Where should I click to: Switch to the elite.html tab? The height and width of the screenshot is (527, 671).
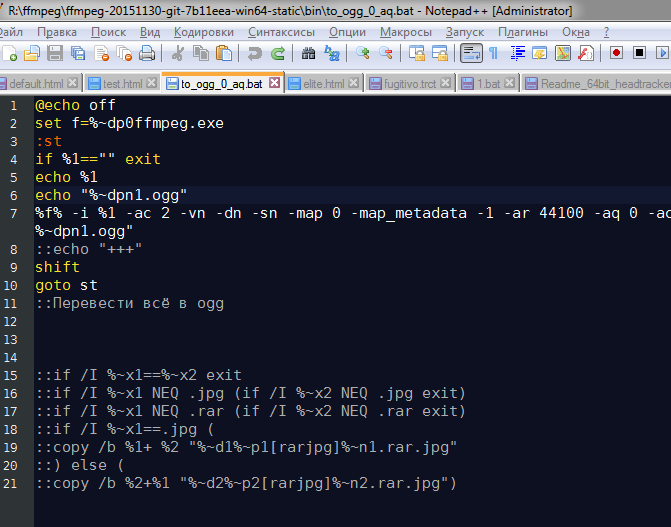point(323,83)
